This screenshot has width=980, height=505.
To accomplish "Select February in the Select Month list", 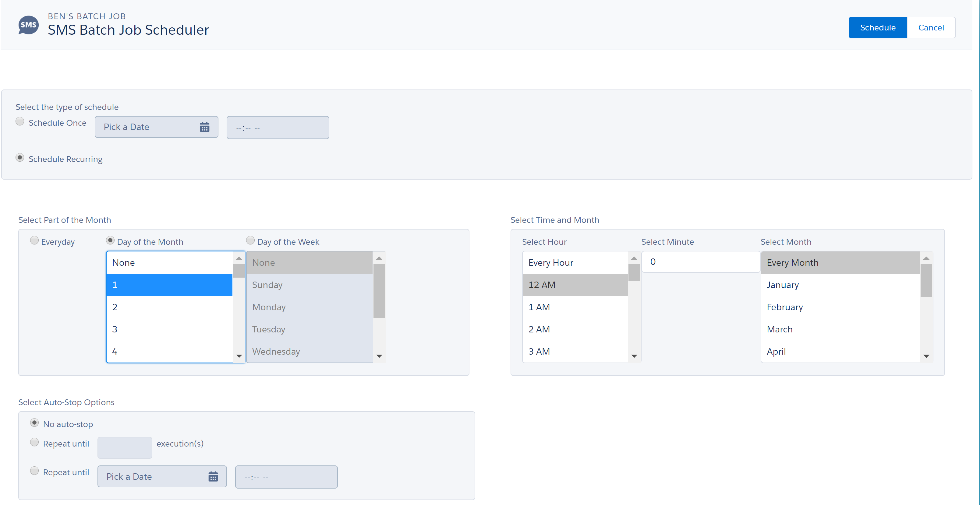I will 840,307.
